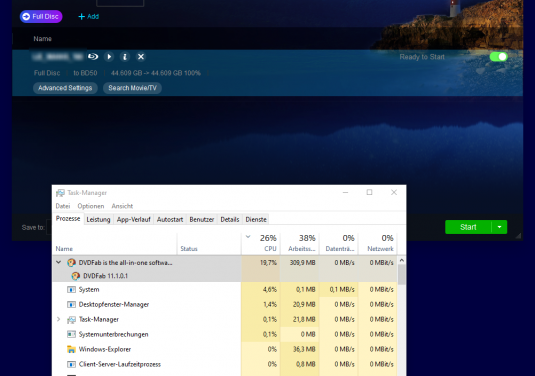Minimize the Task-Manager window

click(x=345, y=192)
